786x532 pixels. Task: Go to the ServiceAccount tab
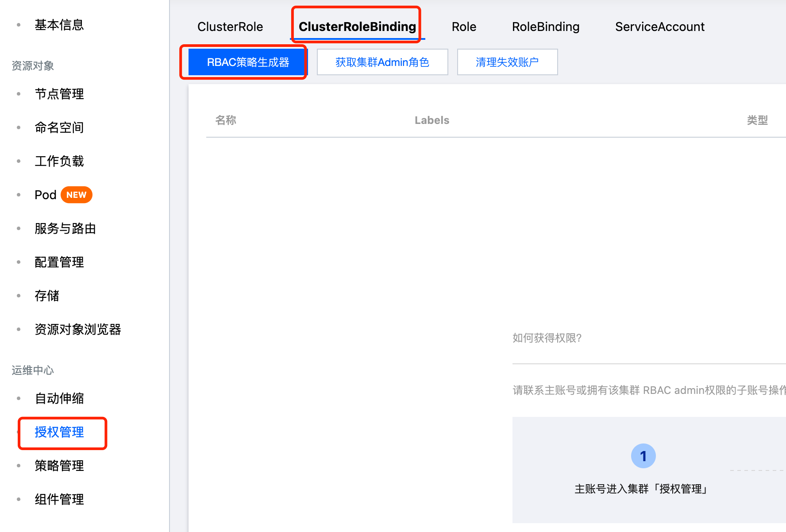click(x=659, y=27)
